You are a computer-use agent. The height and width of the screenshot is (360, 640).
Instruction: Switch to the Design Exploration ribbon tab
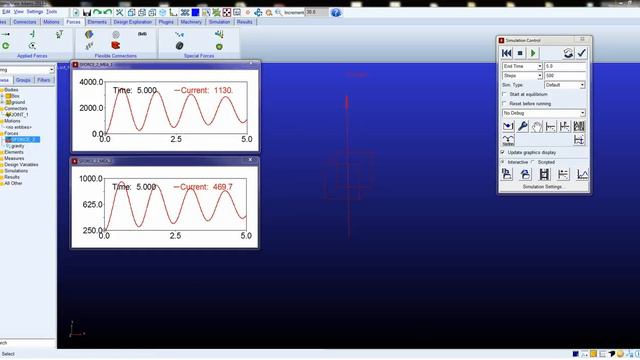133,22
